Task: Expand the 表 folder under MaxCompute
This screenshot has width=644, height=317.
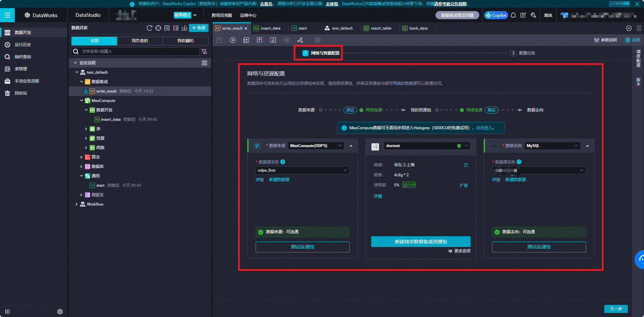Action: click(86, 129)
